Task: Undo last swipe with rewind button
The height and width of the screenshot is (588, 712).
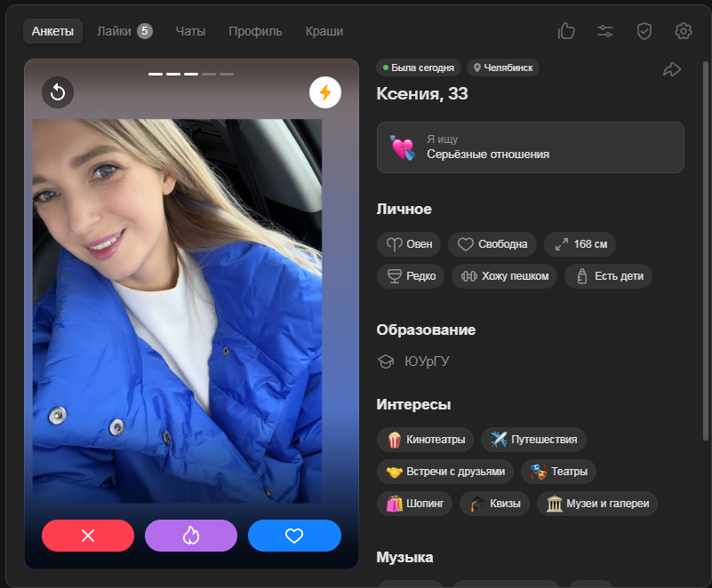Action: [x=58, y=92]
